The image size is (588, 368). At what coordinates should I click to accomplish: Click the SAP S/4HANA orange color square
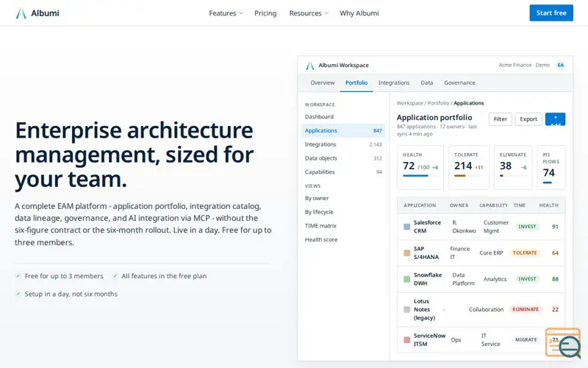pyautogui.click(x=406, y=253)
